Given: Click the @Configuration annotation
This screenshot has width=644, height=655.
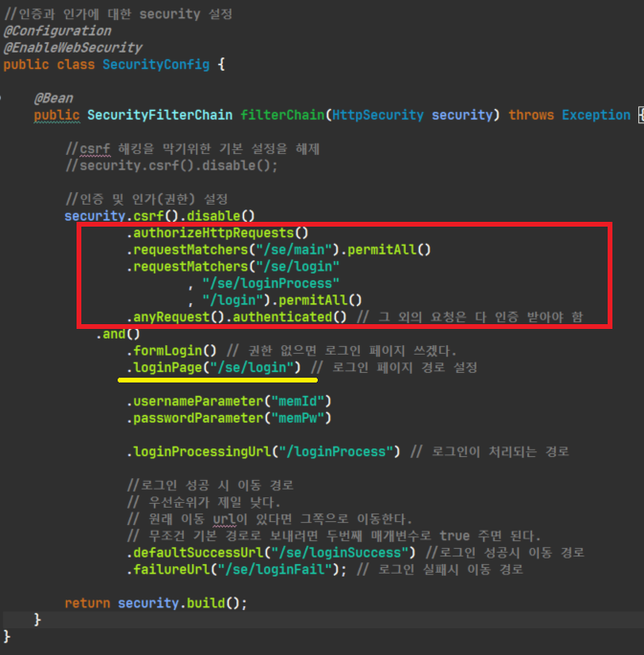Looking at the screenshot, I should [57, 31].
